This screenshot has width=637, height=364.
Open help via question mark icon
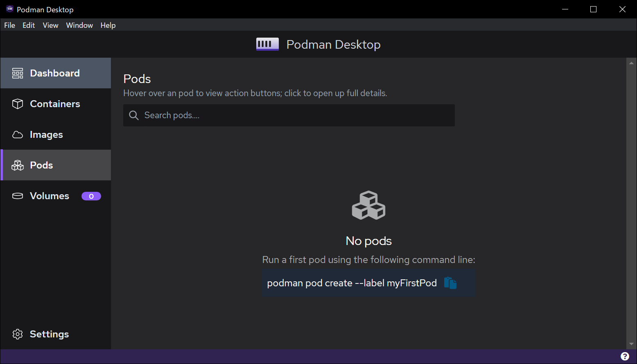point(625,356)
